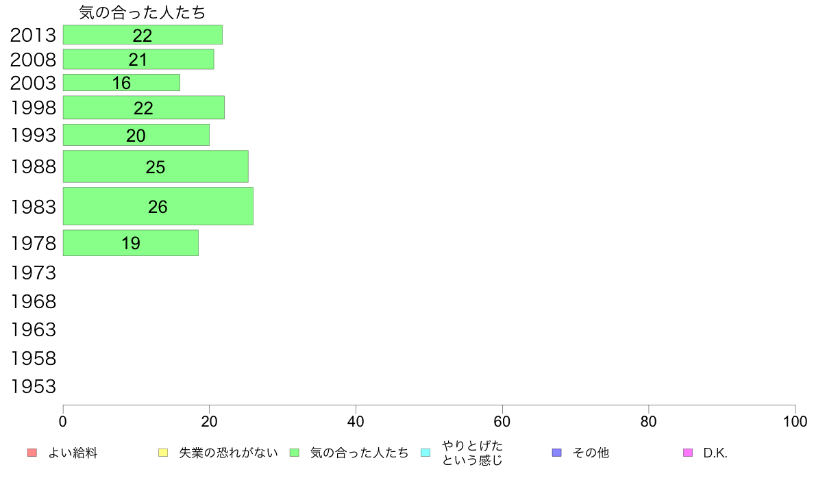Click the 気の合った人たち chart title
This screenshot has width=814, height=504.
(x=143, y=12)
